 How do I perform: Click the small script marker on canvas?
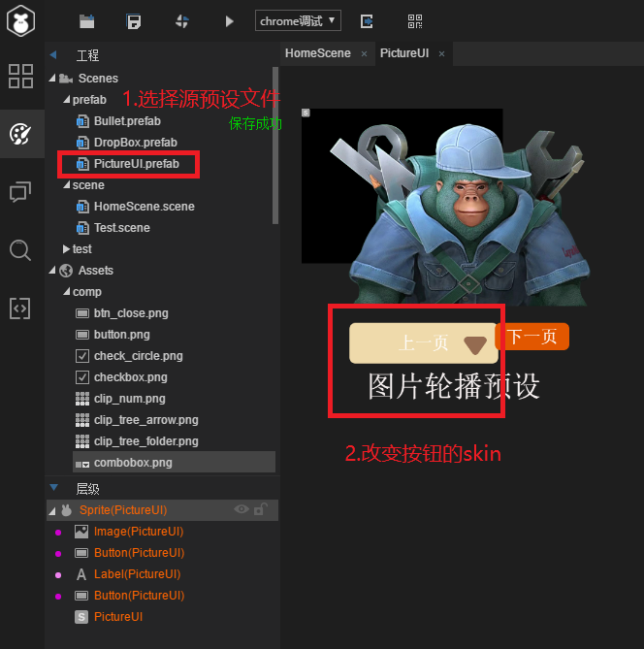coord(306,113)
